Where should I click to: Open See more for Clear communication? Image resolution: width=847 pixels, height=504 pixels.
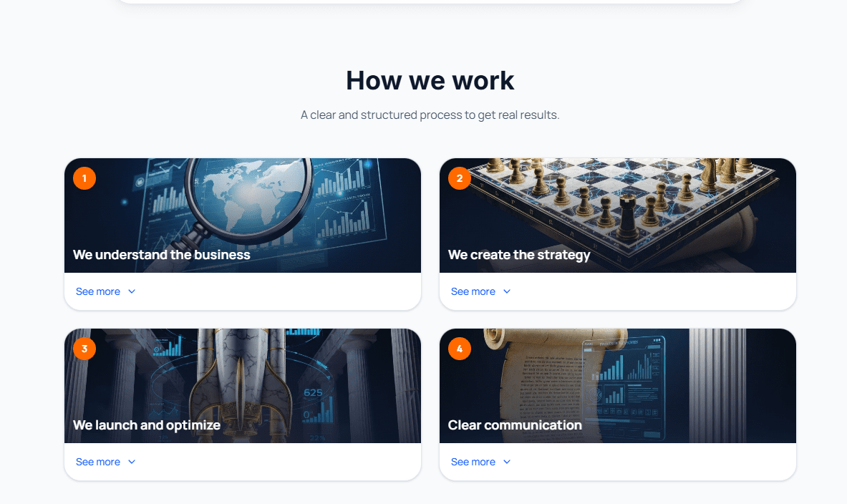tap(473, 462)
